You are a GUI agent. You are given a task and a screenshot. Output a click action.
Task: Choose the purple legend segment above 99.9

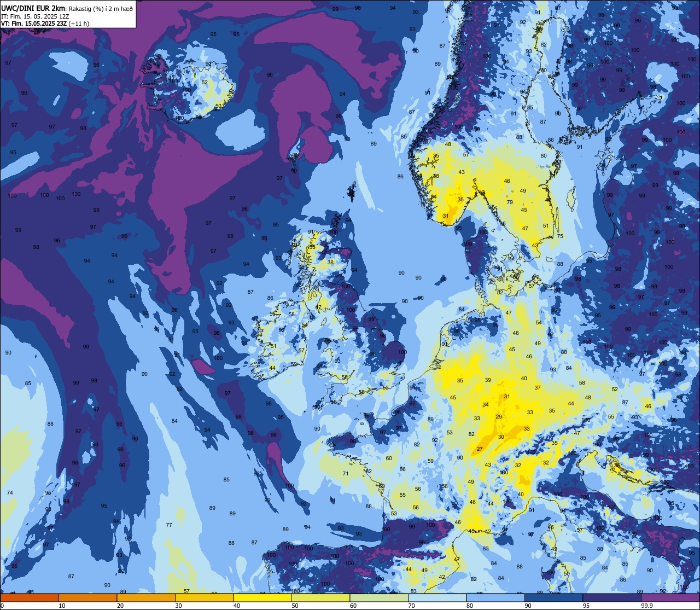tap(670, 597)
